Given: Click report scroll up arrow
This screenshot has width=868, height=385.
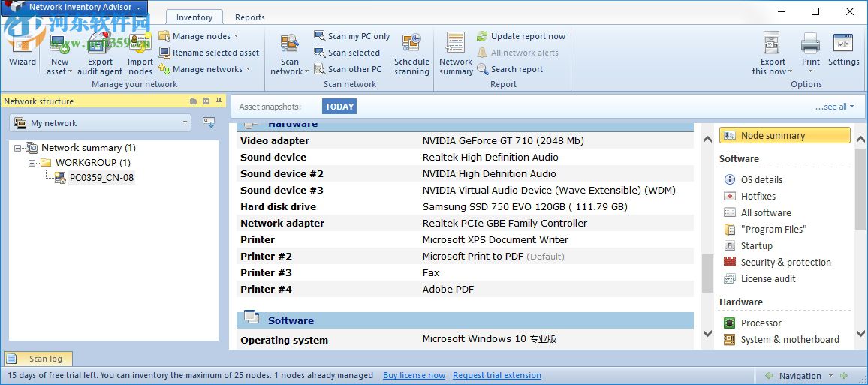Looking at the screenshot, I should pyautogui.click(x=707, y=140).
